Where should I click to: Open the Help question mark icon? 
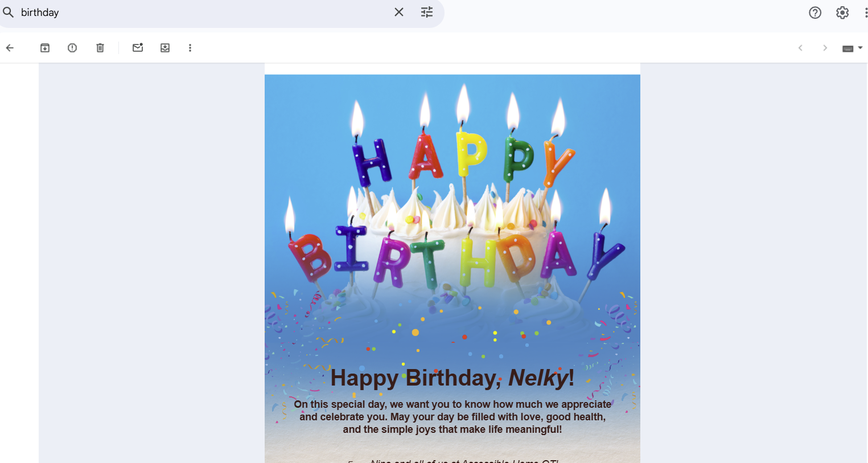815,13
